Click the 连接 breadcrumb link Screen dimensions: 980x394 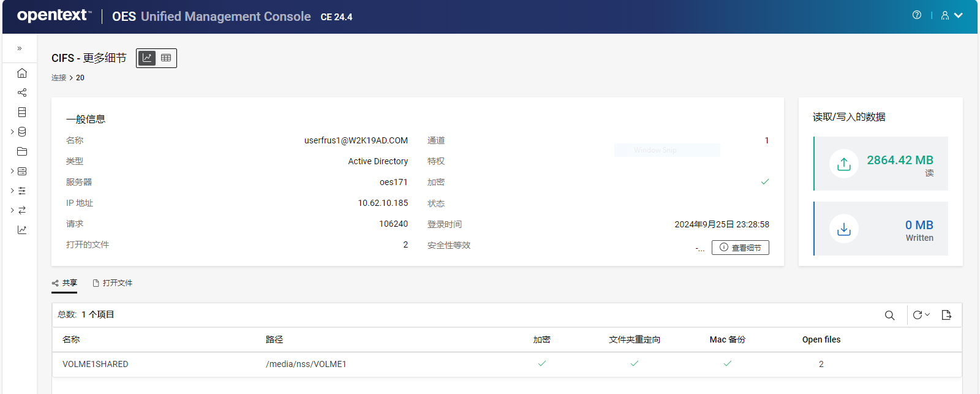click(59, 78)
